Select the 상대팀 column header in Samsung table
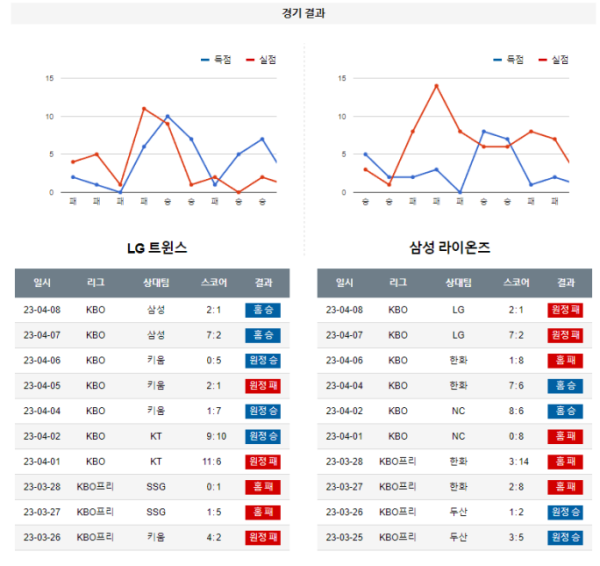 pos(458,283)
